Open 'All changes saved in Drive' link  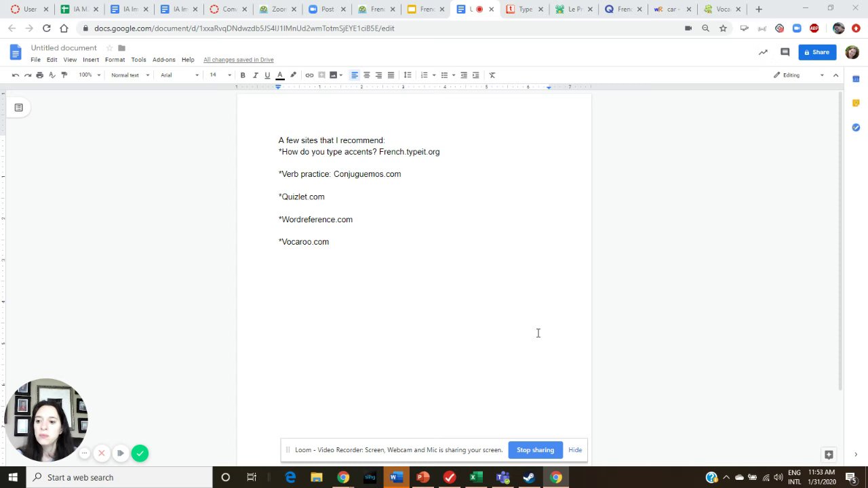coord(239,60)
